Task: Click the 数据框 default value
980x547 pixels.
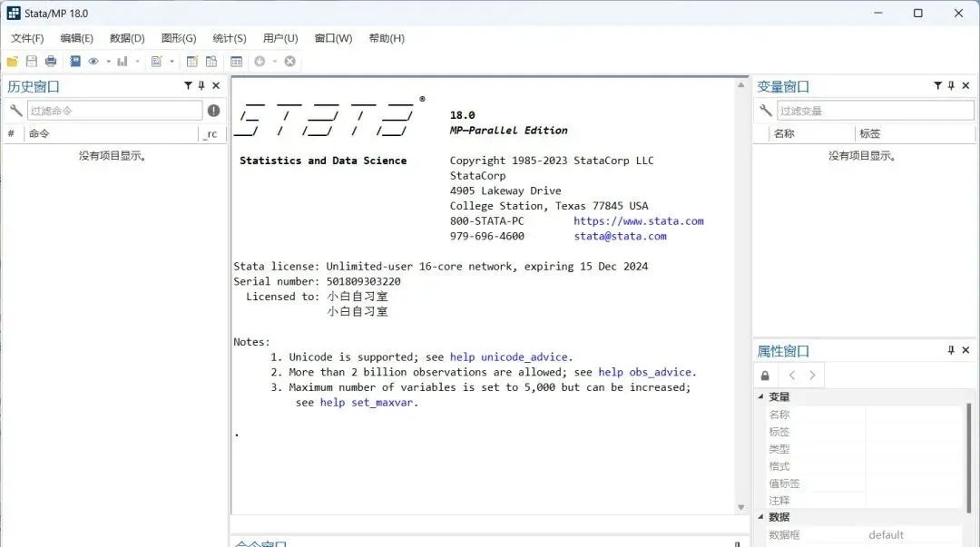Action: pos(886,534)
